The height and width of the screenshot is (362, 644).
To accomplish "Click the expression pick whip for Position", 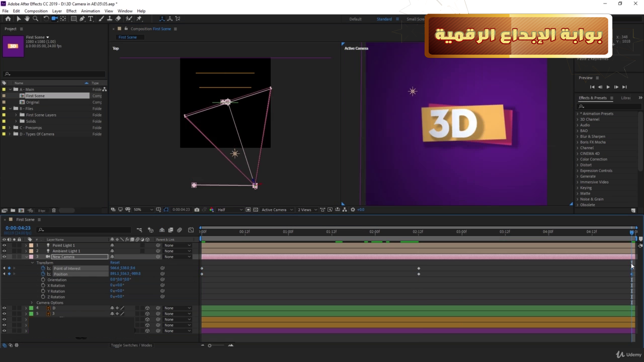I will (162, 274).
